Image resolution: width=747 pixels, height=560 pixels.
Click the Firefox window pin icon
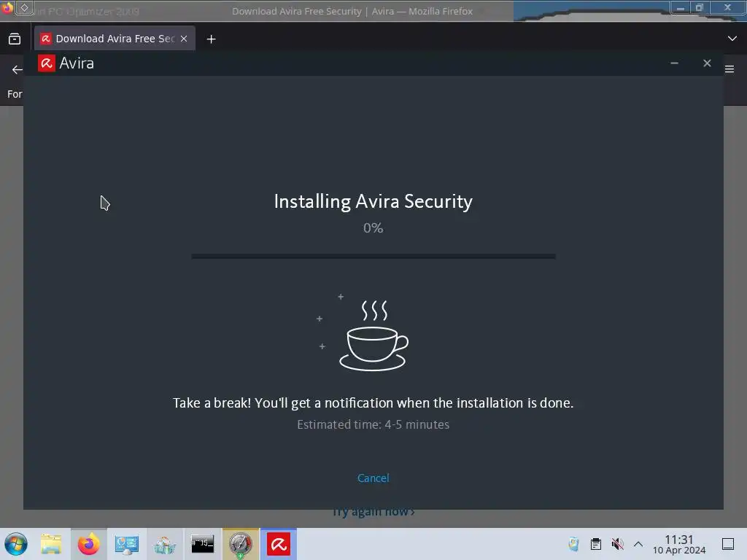coord(24,7)
